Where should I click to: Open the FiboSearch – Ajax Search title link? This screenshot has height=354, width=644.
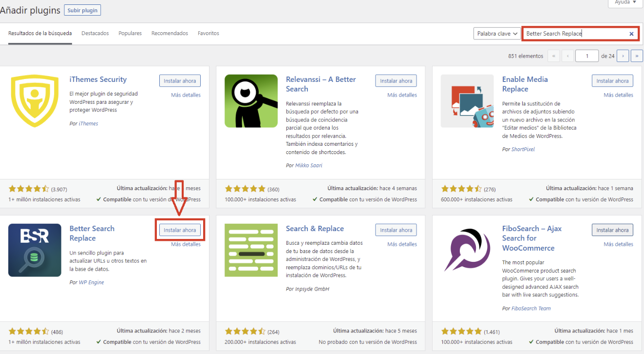[532, 238]
